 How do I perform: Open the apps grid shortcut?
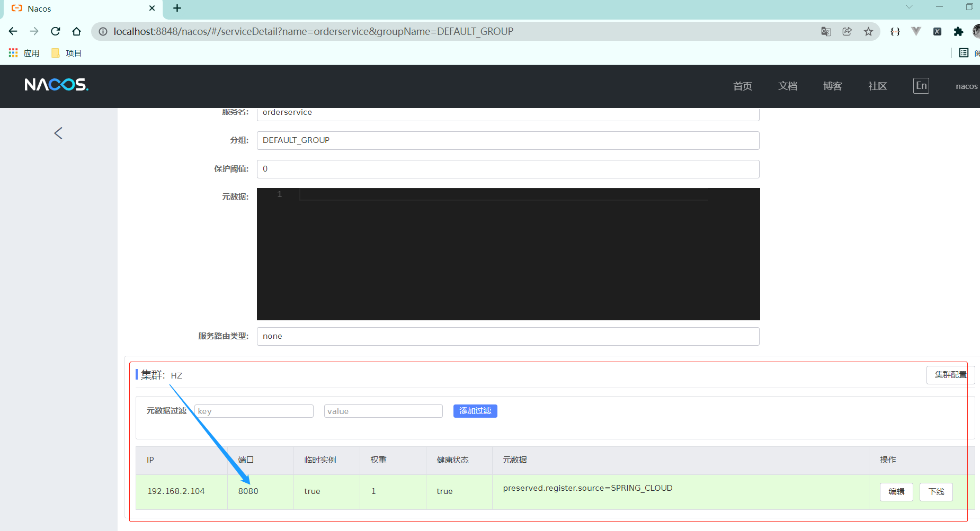coord(13,53)
